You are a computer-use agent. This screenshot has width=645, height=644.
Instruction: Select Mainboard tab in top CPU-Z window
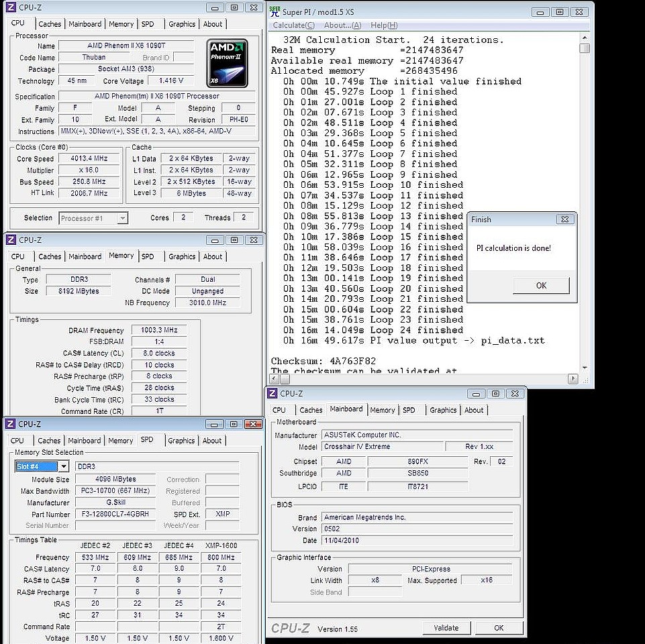pyautogui.click(x=85, y=24)
